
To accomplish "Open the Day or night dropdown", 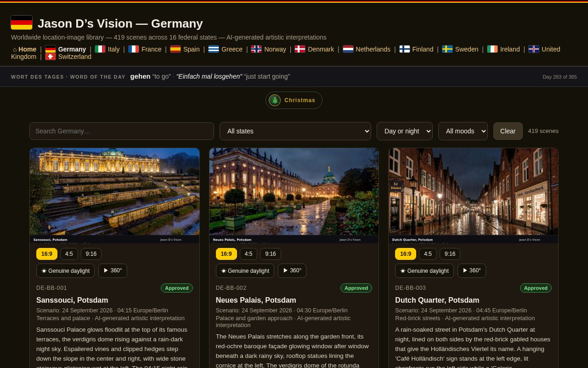I will 405,131.
